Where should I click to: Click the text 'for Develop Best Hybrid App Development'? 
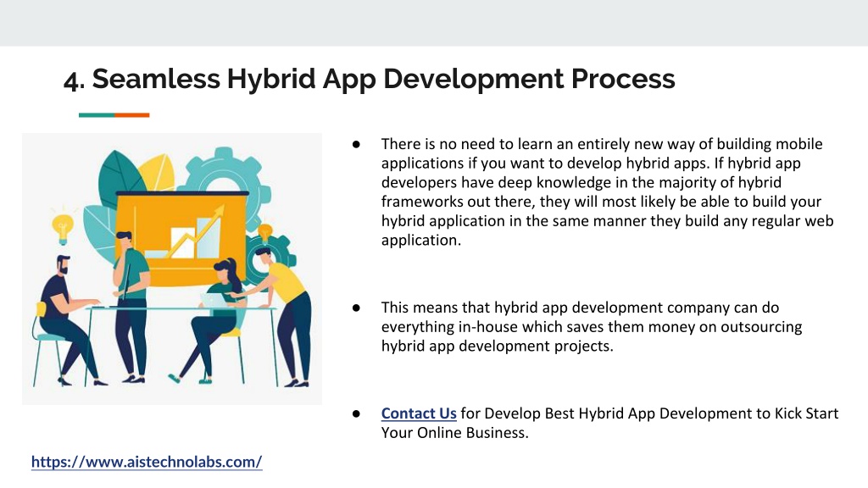[607, 413]
